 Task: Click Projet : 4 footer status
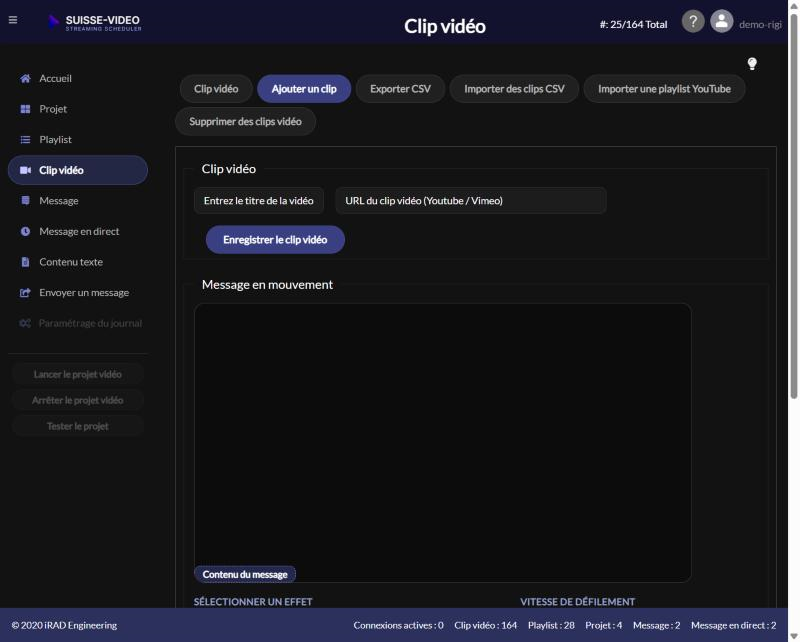tap(604, 625)
